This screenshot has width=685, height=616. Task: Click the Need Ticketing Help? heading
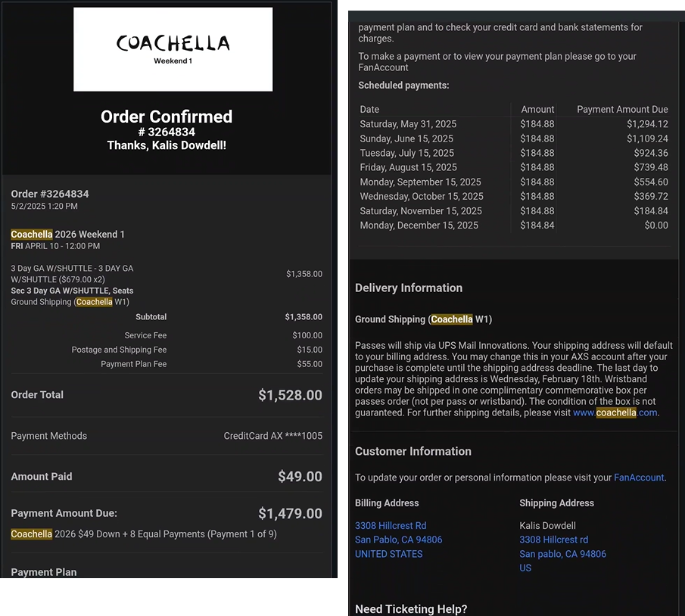point(411,608)
